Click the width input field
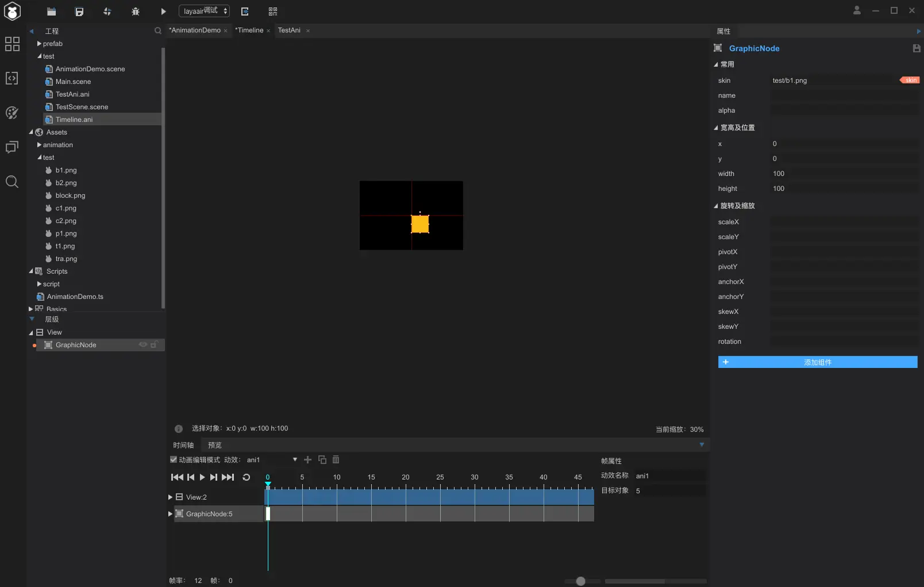This screenshot has height=587, width=924. (x=844, y=174)
